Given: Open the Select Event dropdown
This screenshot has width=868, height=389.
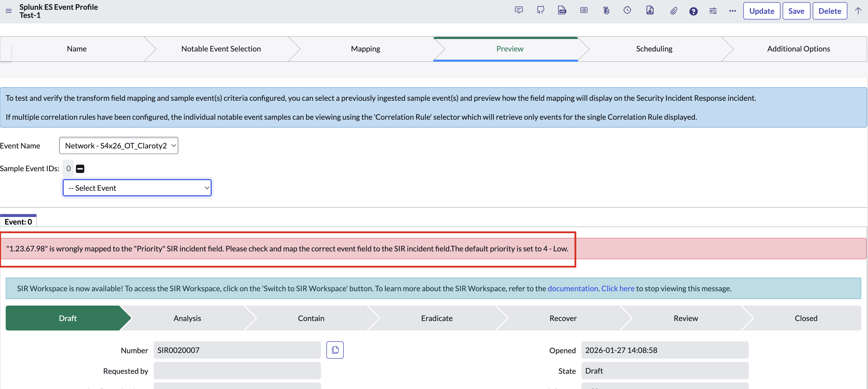Looking at the screenshot, I should pos(137,188).
